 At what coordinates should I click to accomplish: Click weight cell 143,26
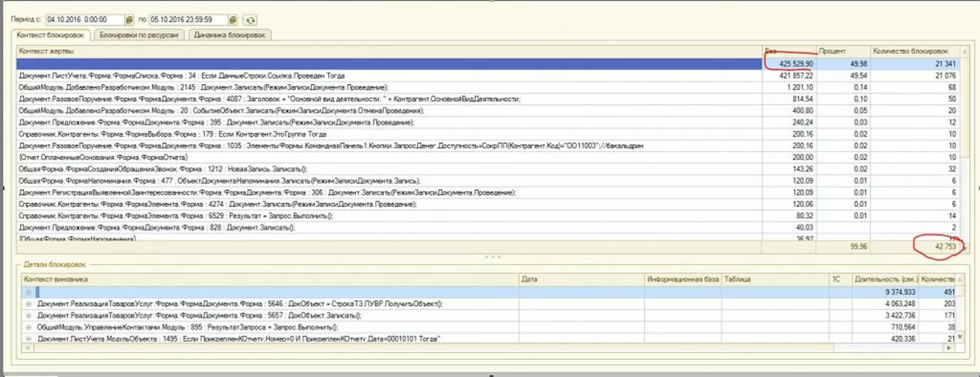(790, 168)
